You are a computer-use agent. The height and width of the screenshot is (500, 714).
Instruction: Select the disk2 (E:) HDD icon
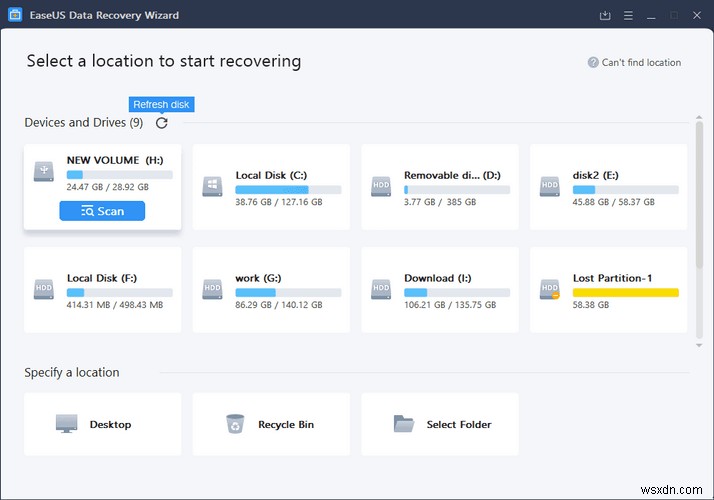[x=549, y=186]
